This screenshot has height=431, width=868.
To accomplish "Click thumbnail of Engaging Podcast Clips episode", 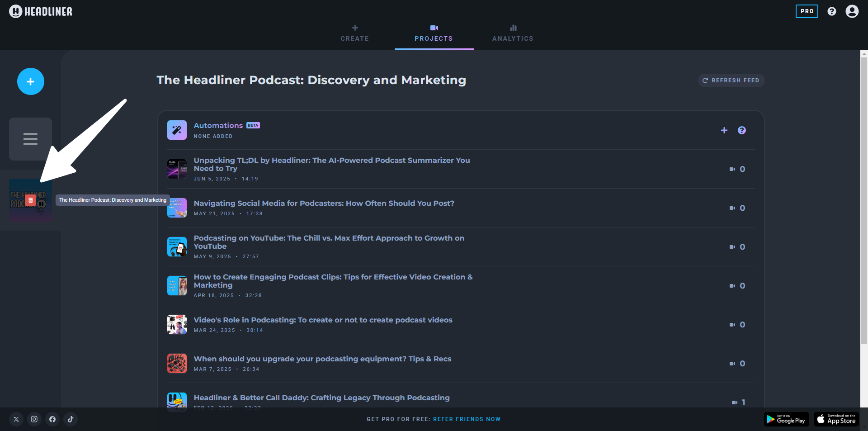I will tap(177, 286).
